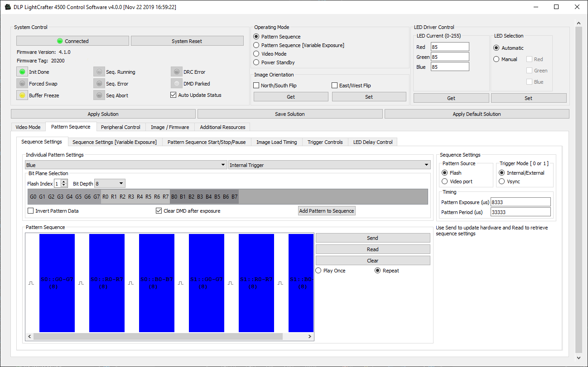
Task: Open the Bit Depth dropdown
Action: point(110,184)
